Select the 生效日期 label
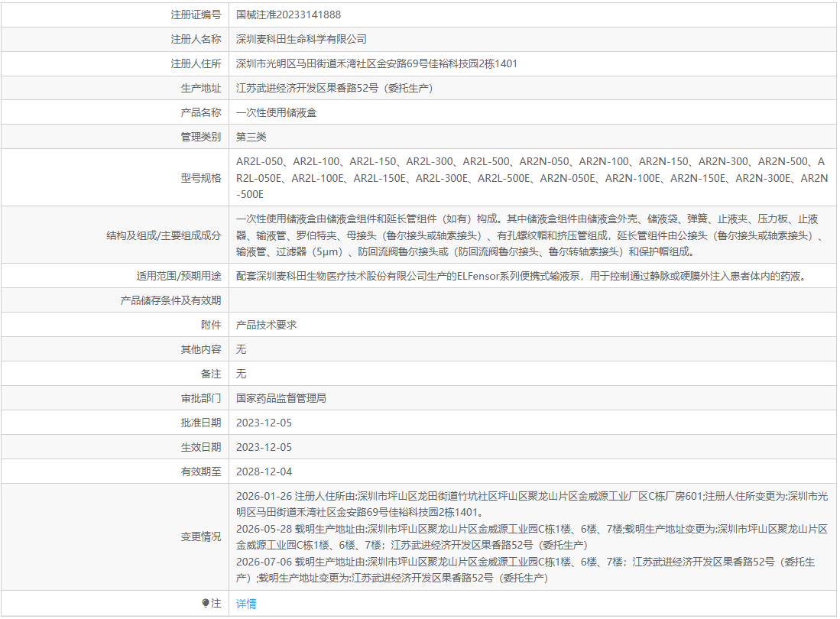Image resolution: width=840 pixels, height=619 pixels. click(x=201, y=447)
